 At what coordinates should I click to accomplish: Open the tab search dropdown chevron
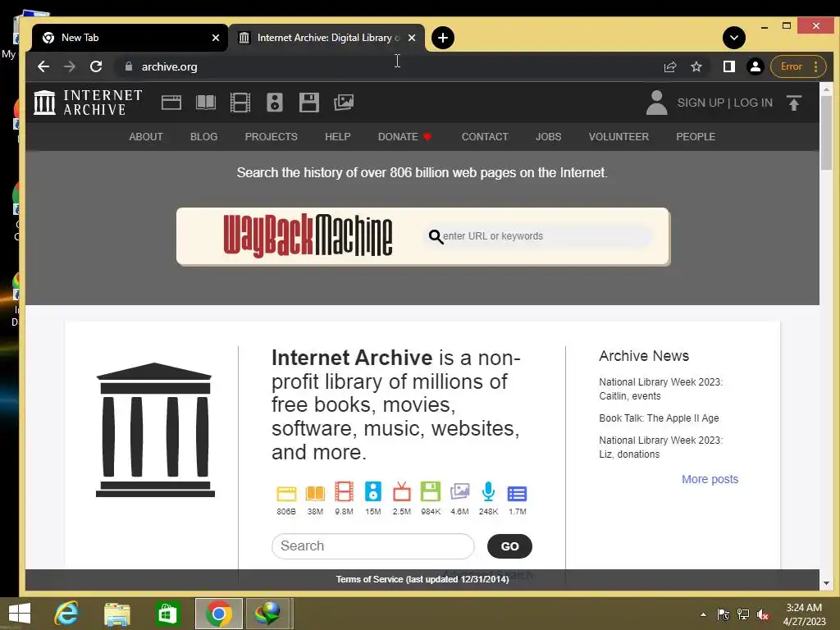click(x=734, y=38)
